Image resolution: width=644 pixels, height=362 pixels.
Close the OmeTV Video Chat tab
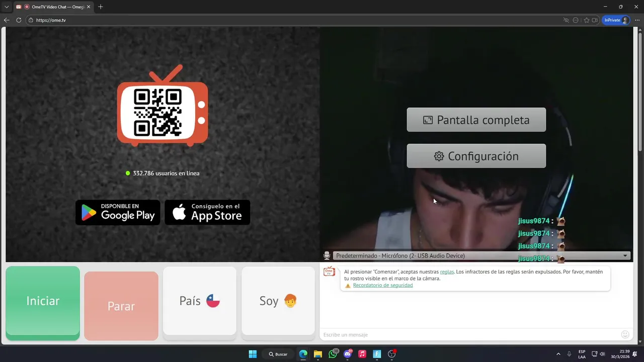89,7
